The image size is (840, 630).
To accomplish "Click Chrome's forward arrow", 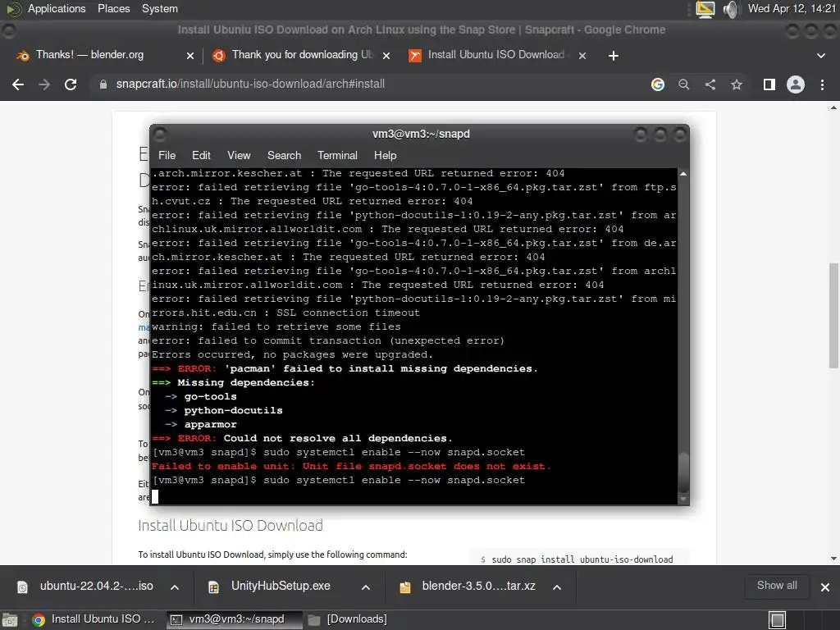I will (44, 84).
